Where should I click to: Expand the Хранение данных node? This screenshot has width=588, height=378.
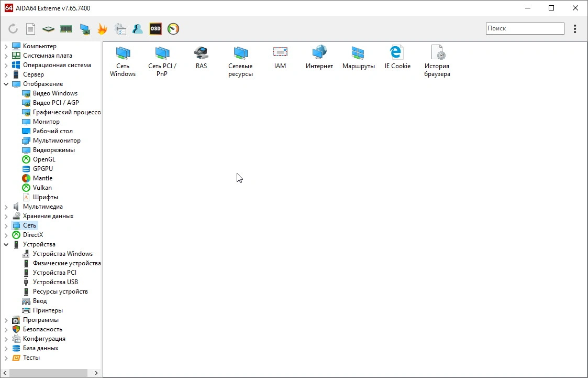[6, 216]
